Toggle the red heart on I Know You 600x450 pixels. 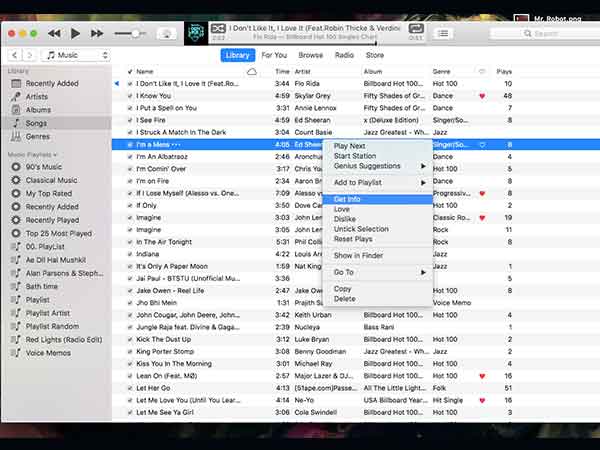tap(482, 96)
